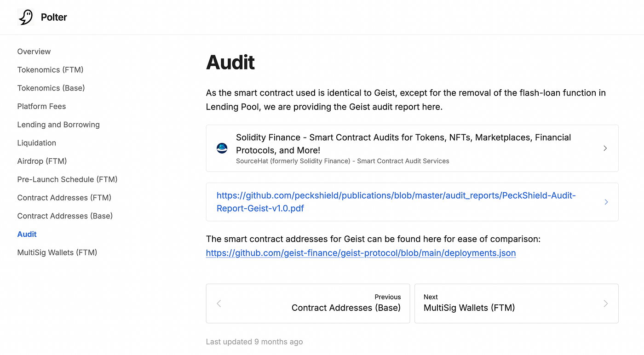Screen dimensions: 644x355
Task: Go to Tokenomics (FTM) in sidebar
Action: [50, 70]
